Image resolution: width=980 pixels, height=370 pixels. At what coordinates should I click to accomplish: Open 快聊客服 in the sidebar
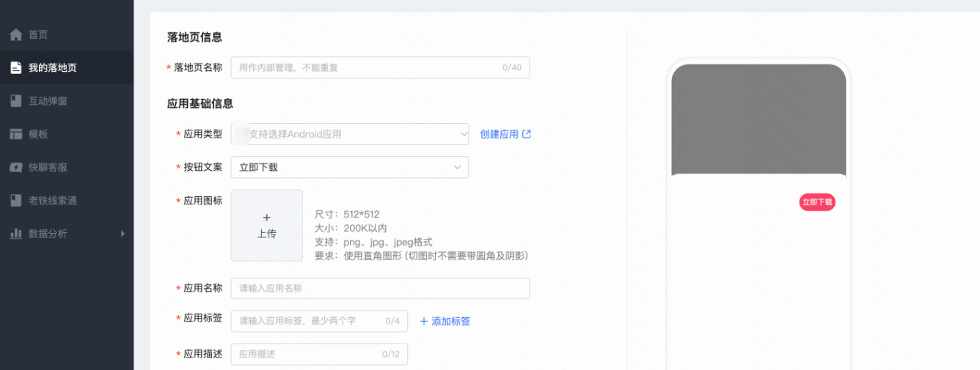[x=67, y=167]
